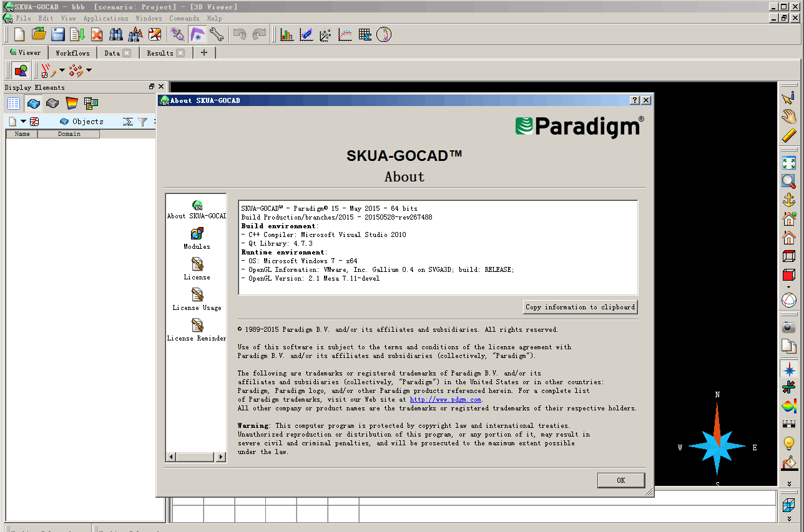Open the Applications menu
804x532 pixels.
[105, 18]
